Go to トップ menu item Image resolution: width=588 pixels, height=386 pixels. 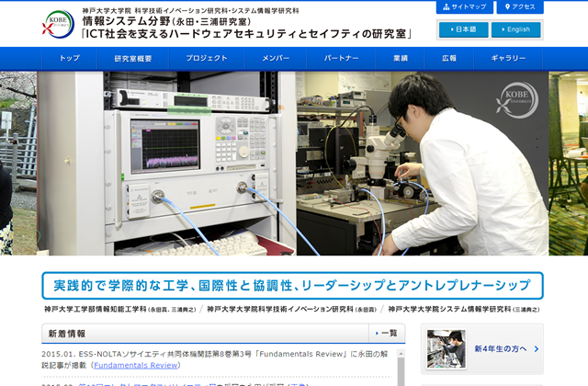click(70, 58)
